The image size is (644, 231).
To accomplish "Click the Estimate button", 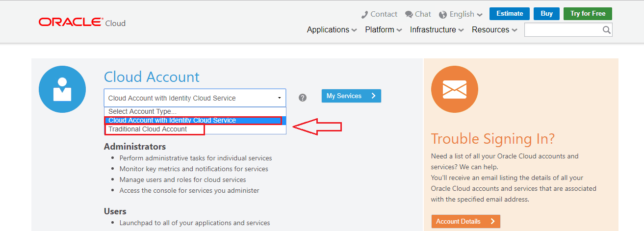I will (510, 14).
